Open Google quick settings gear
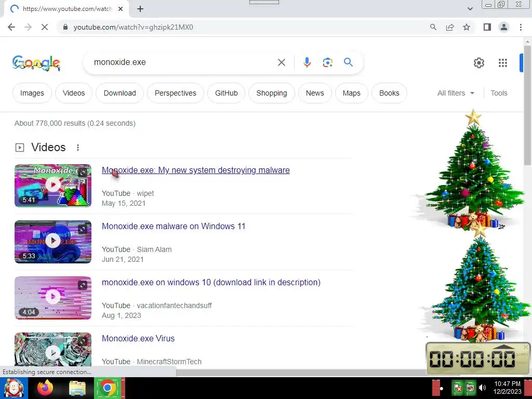The image size is (532, 399). (x=478, y=63)
